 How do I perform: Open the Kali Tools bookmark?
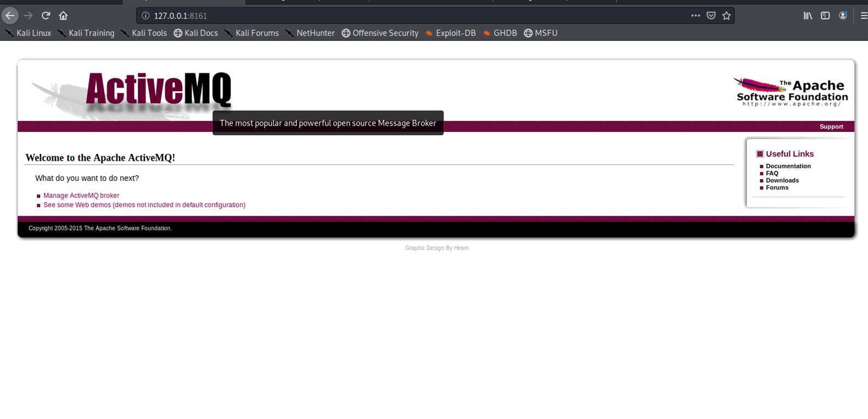(x=143, y=33)
